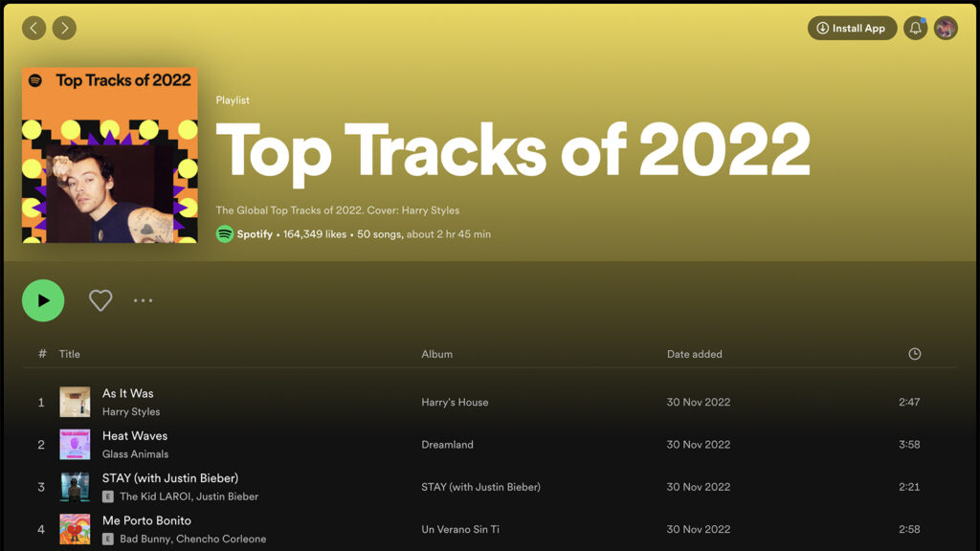Viewport: 980px width, 551px height.
Task: Sort tracks by the Date added column
Action: [695, 354]
